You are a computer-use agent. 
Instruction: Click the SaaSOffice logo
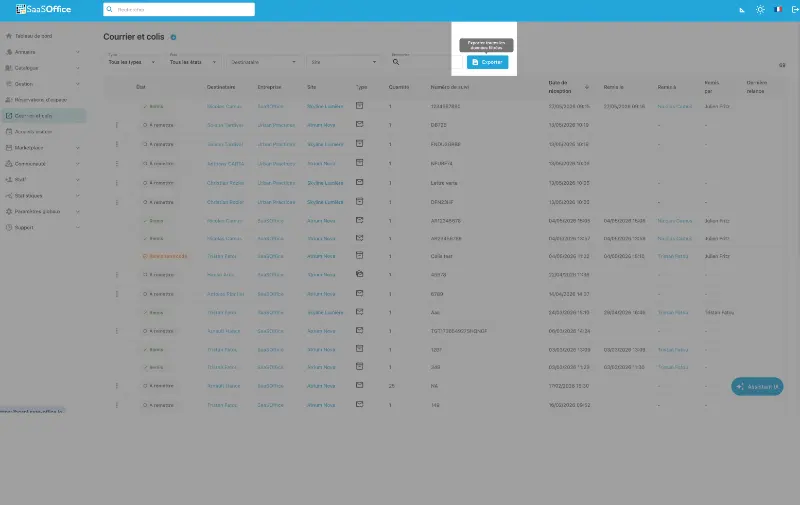pos(43,9)
